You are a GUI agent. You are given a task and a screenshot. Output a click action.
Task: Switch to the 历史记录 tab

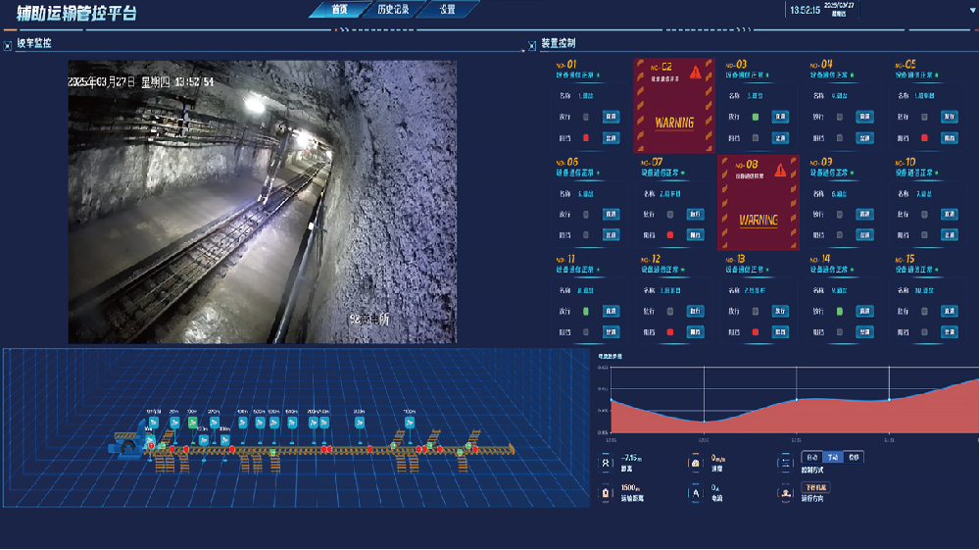tap(392, 9)
